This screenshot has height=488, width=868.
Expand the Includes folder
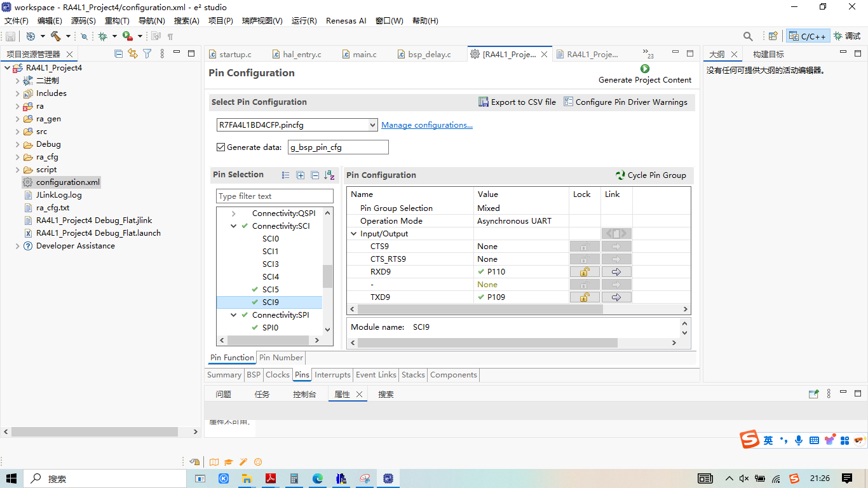point(17,93)
